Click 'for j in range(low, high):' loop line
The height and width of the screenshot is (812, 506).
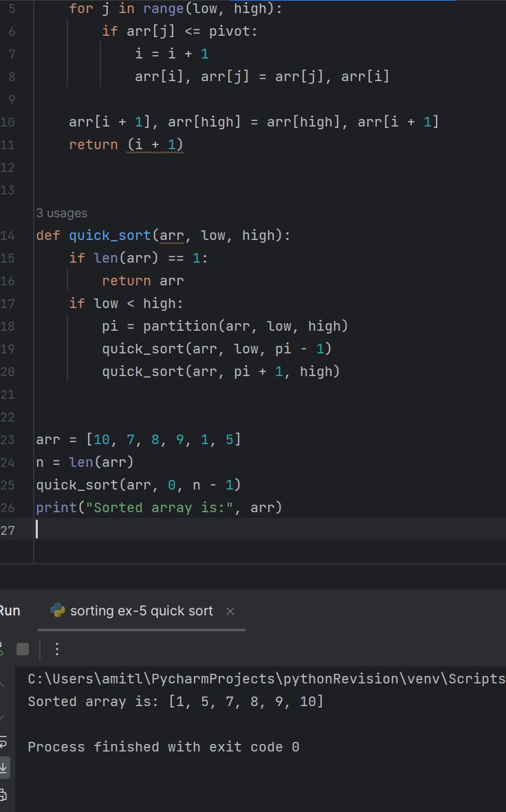(x=175, y=9)
